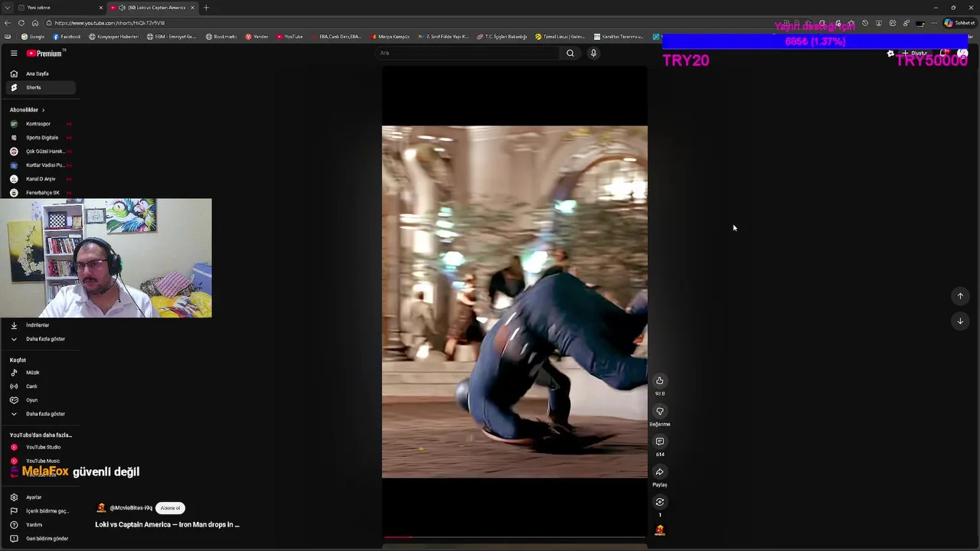This screenshot has height=551, width=980.
Task: Open the Morpa Kampüs bookmark
Action: [x=391, y=37]
